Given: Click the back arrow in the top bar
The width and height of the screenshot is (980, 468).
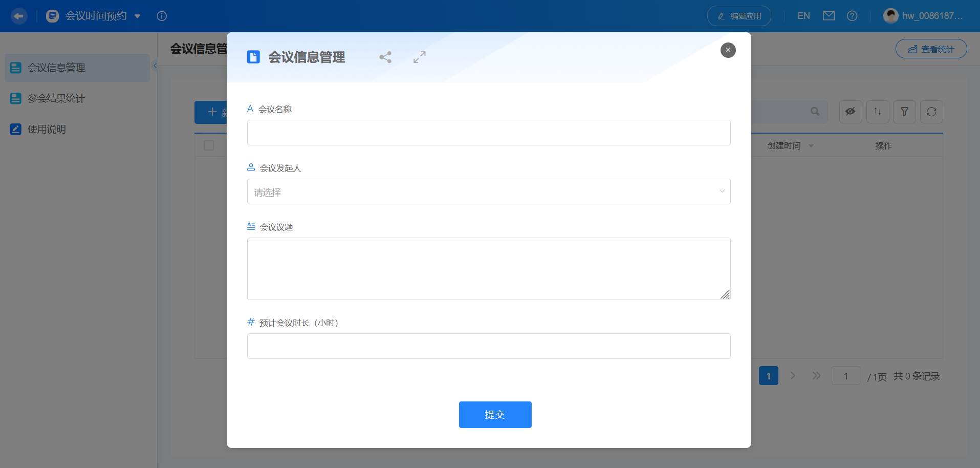Looking at the screenshot, I should [19, 16].
